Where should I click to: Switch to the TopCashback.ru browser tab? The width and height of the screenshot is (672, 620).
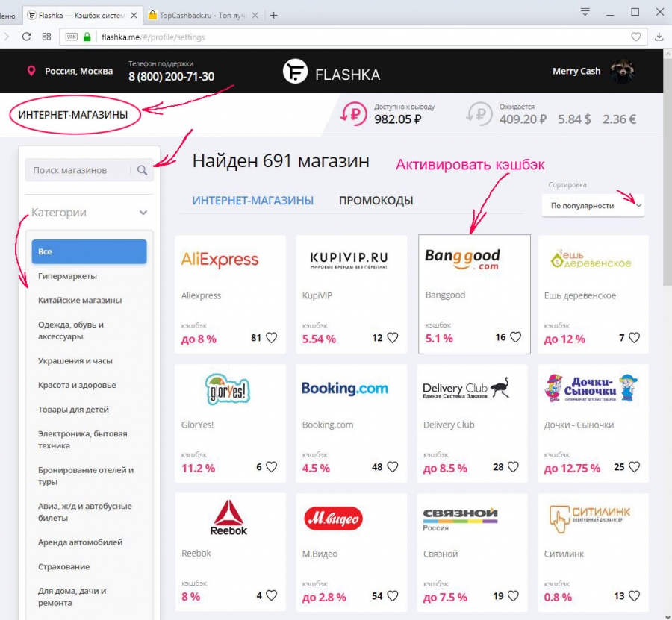tap(202, 16)
